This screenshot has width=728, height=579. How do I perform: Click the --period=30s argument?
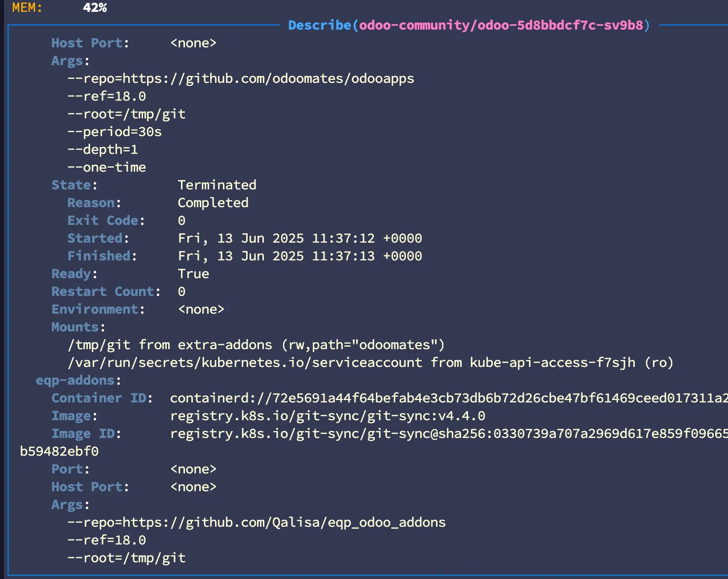(114, 132)
